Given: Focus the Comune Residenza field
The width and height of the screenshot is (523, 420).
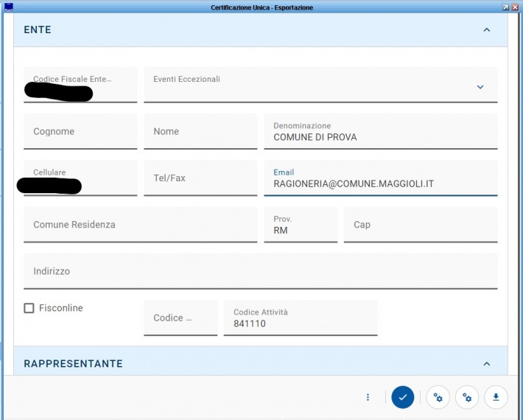Looking at the screenshot, I should 141,225.
